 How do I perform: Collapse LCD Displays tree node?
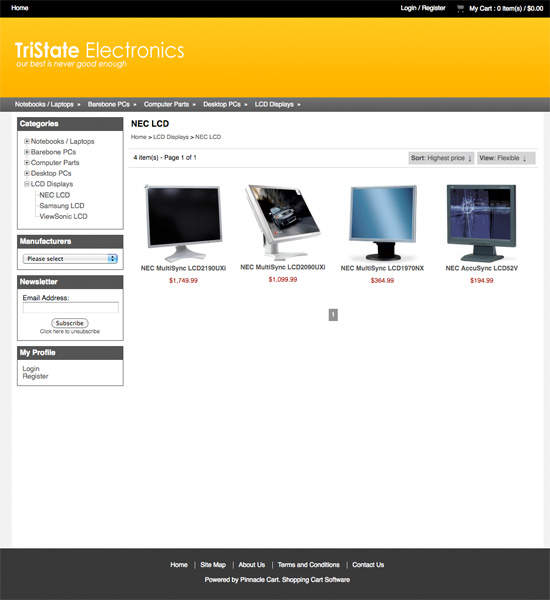pos(27,184)
